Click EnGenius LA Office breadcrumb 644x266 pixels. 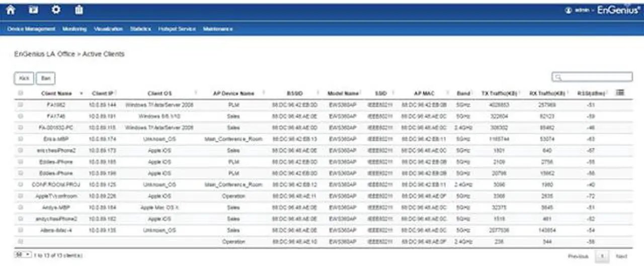(45, 54)
